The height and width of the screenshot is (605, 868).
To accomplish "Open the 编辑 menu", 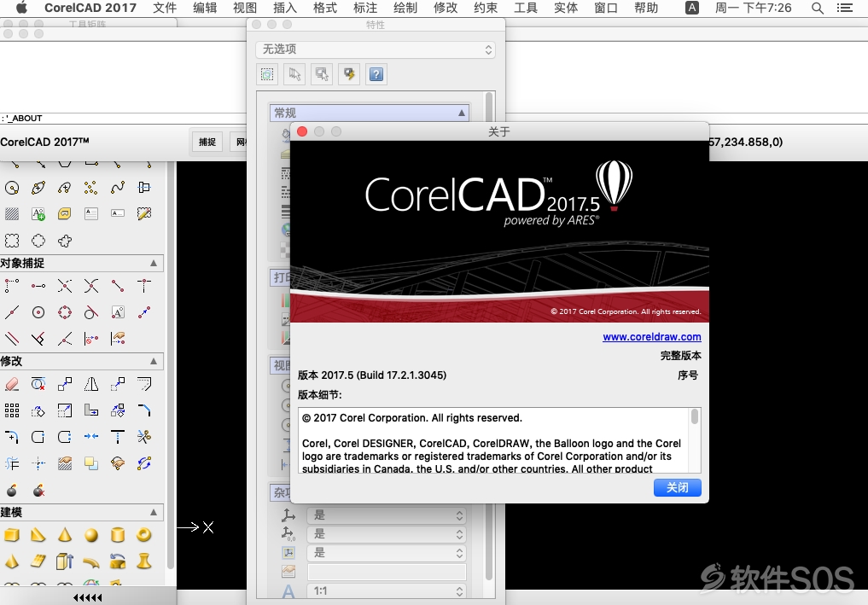I will click(x=205, y=8).
